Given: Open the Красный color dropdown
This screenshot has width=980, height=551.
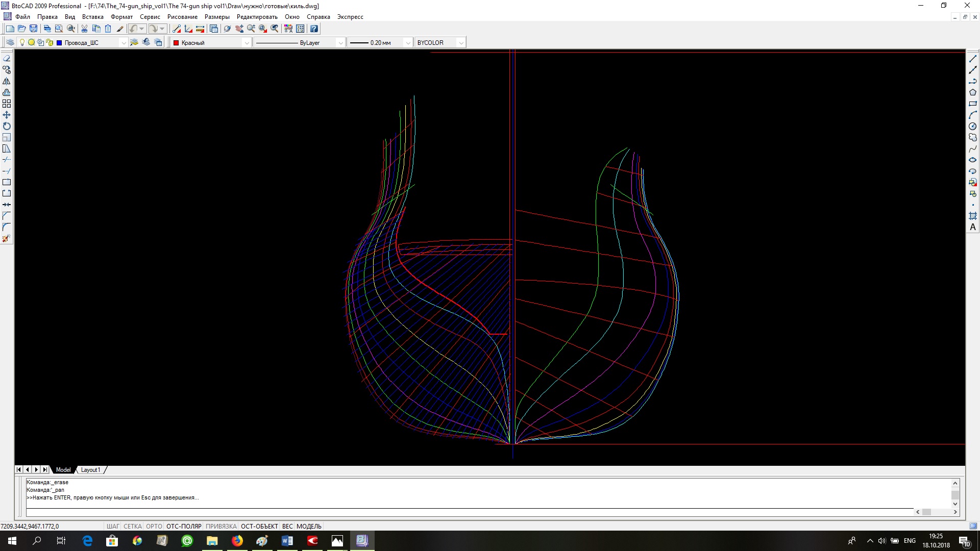Looking at the screenshot, I should 247,43.
